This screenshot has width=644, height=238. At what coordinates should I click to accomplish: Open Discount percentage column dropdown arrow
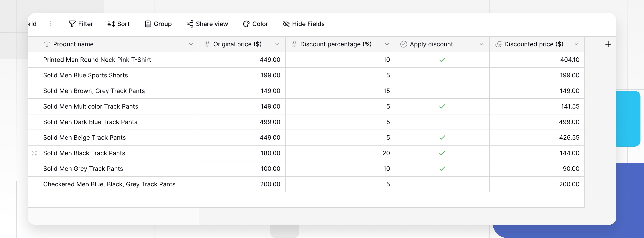pyautogui.click(x=387, y=44)
